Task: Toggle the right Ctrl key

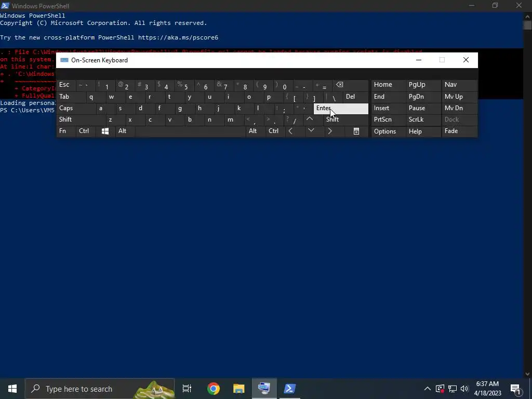Action: click(275, 131)
